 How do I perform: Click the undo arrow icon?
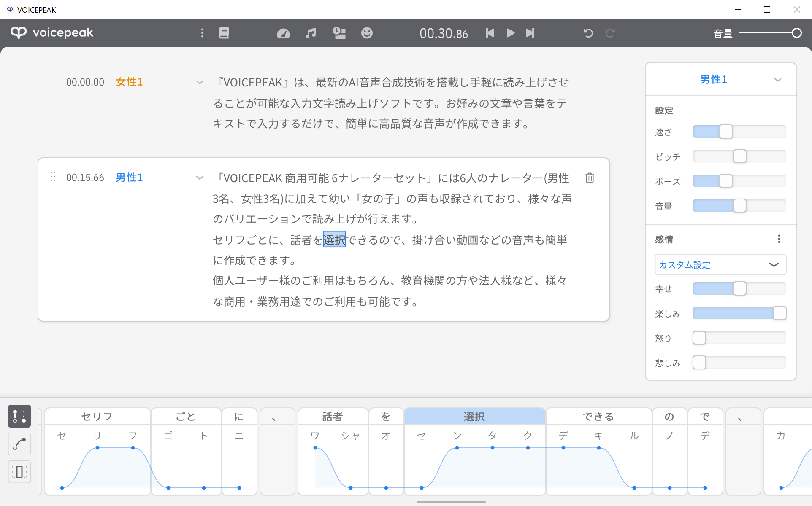pos(588,33)
